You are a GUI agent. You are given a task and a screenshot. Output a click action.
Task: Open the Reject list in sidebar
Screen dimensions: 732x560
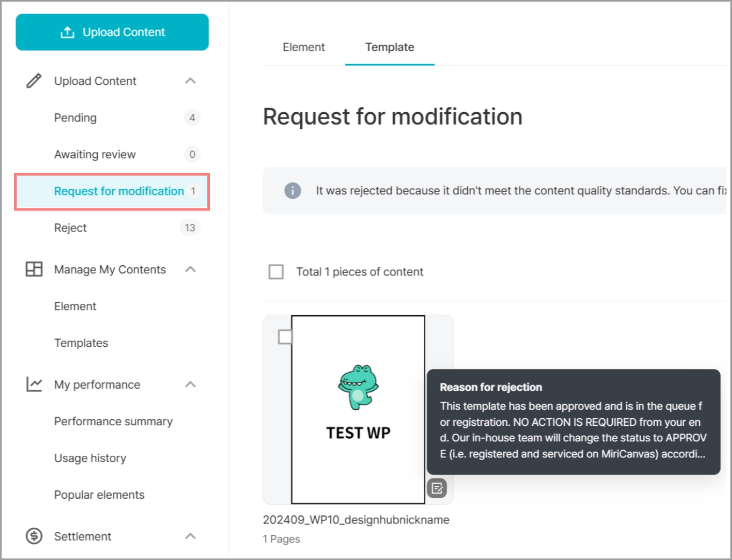tap(70, 228)
